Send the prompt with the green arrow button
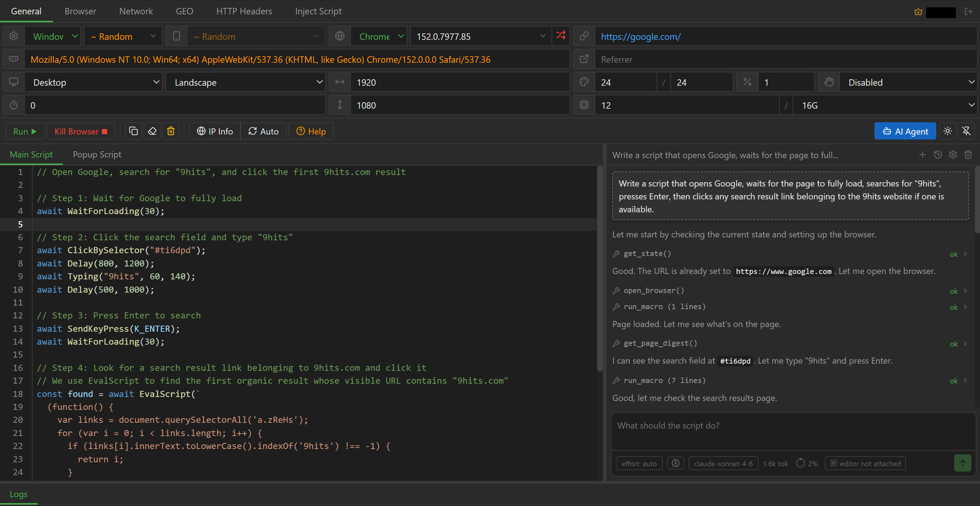 (x=962, y=463)
